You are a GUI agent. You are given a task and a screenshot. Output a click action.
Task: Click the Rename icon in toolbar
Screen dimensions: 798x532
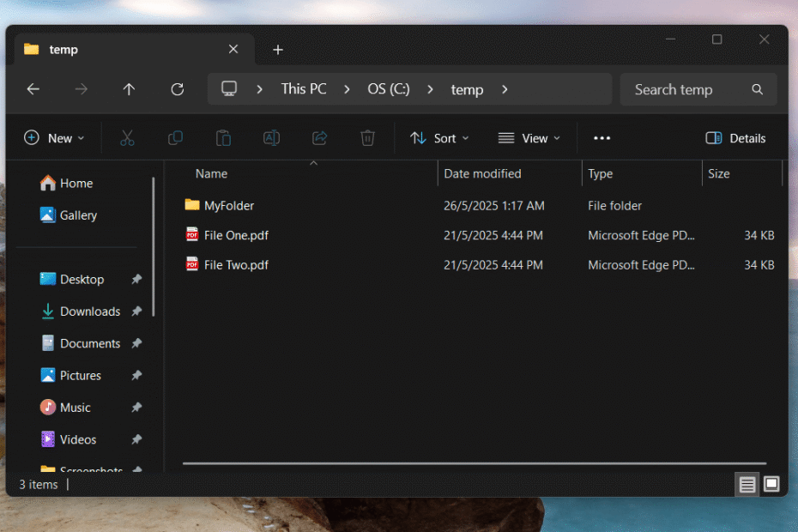[271, 138]
